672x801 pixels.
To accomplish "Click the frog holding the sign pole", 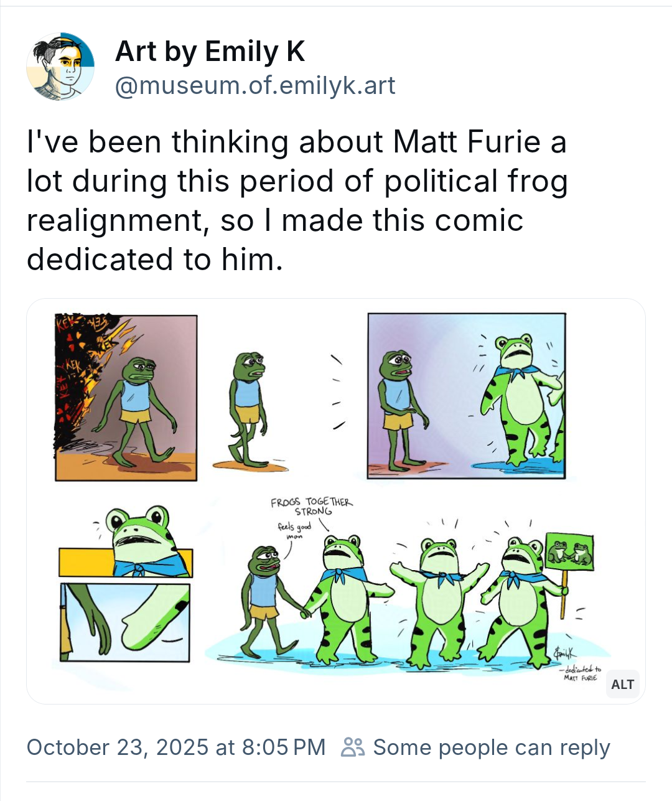I will pos(518,604).
